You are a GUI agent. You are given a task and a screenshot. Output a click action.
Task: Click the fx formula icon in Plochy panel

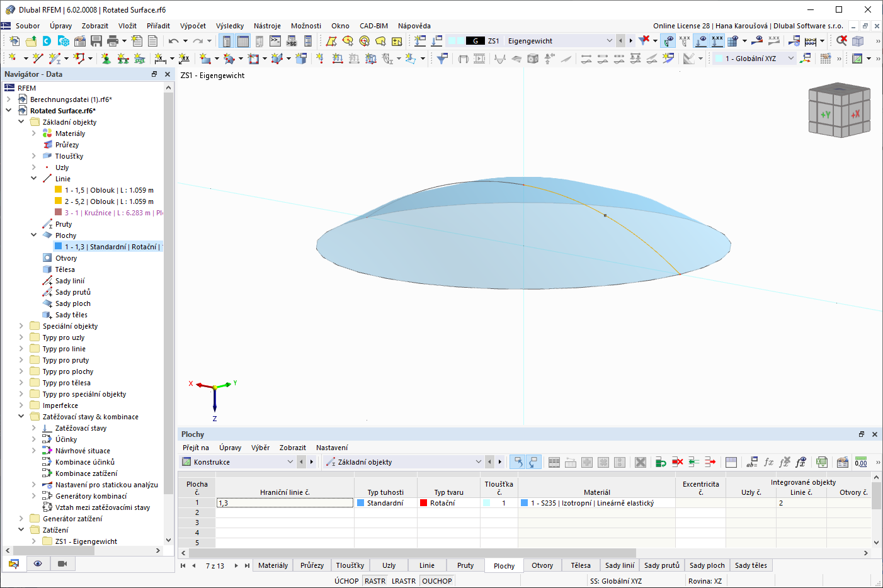(x=770, y=462)
